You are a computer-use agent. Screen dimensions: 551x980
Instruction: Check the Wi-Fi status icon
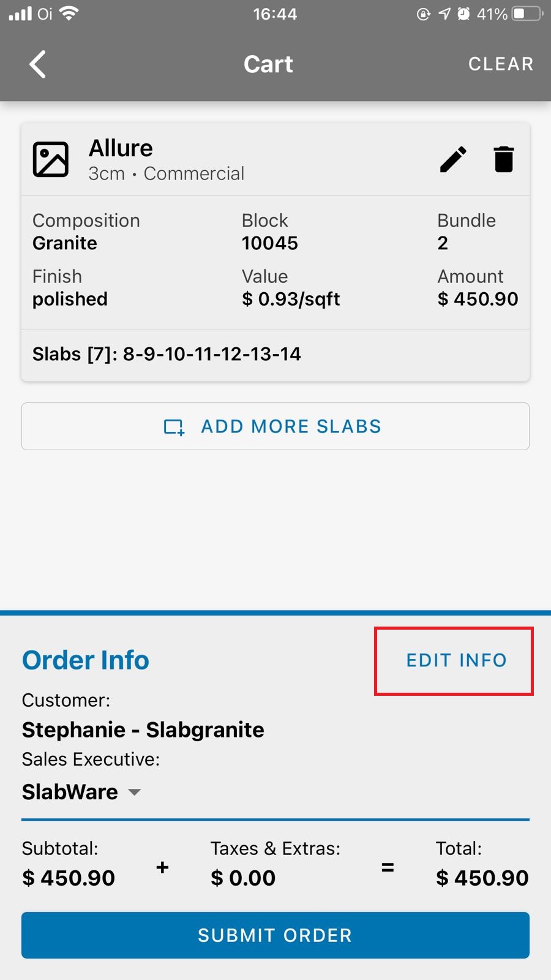pos(70,13)
